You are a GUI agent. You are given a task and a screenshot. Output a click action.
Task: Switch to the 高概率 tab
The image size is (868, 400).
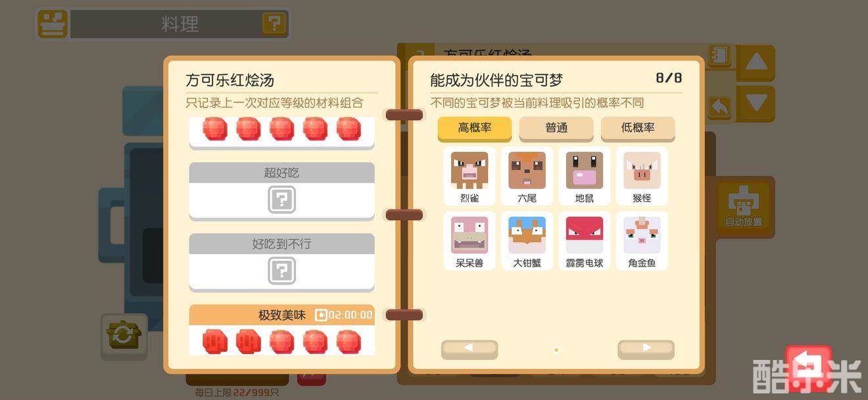pyautogui.click(x=475, y=128)
